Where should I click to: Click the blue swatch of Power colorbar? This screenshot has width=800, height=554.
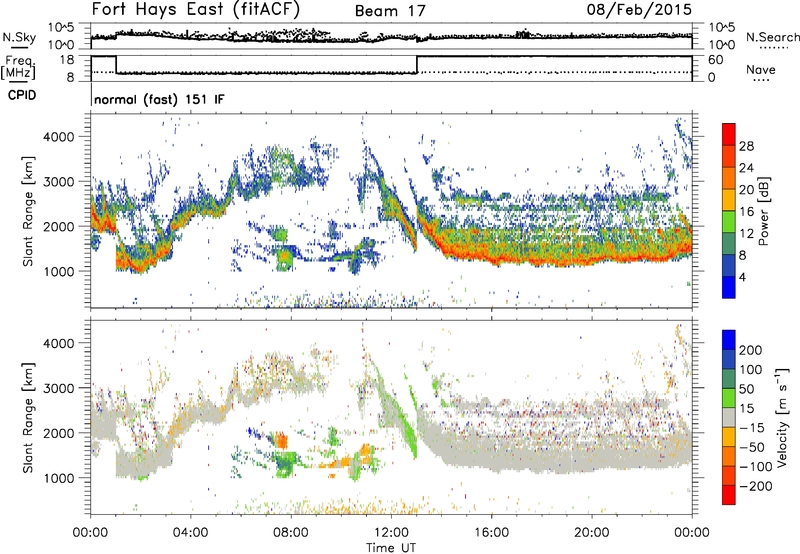click(729, 287)
